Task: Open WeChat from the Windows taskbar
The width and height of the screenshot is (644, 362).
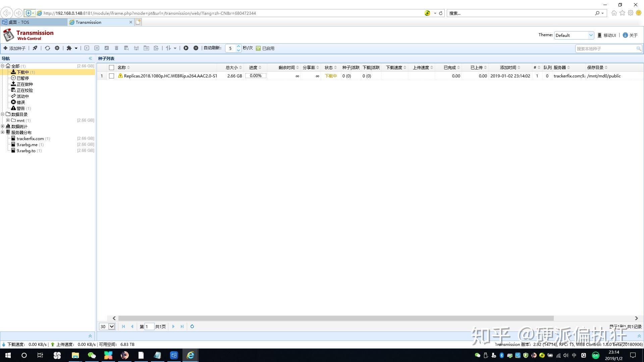Action: [92, 355]
